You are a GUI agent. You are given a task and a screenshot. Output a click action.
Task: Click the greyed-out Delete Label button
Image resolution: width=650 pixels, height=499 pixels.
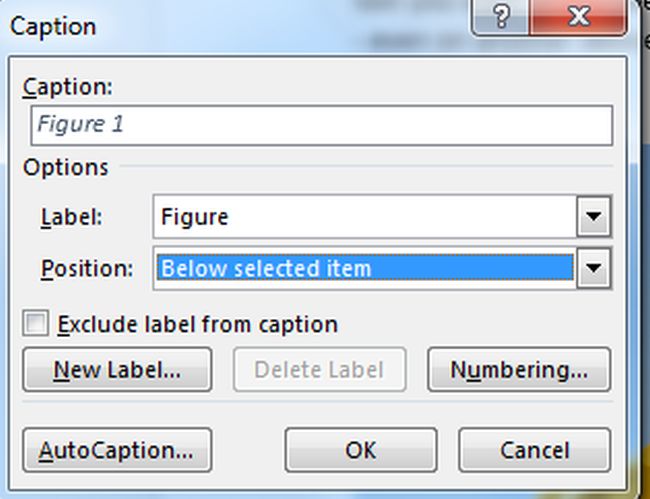(x=319, y=369)
